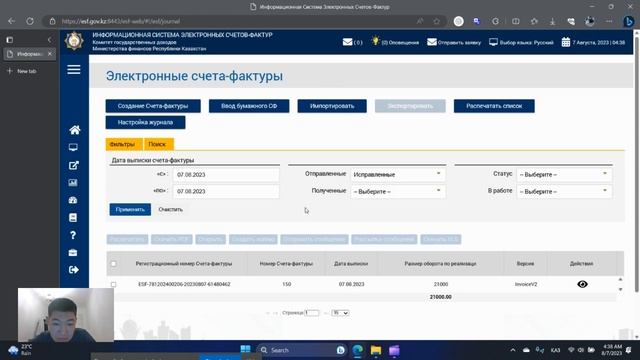Viewport: 640px width, 360px height.
Task: Click Windows taskbar Search box
Action: [x=302, y=350]
